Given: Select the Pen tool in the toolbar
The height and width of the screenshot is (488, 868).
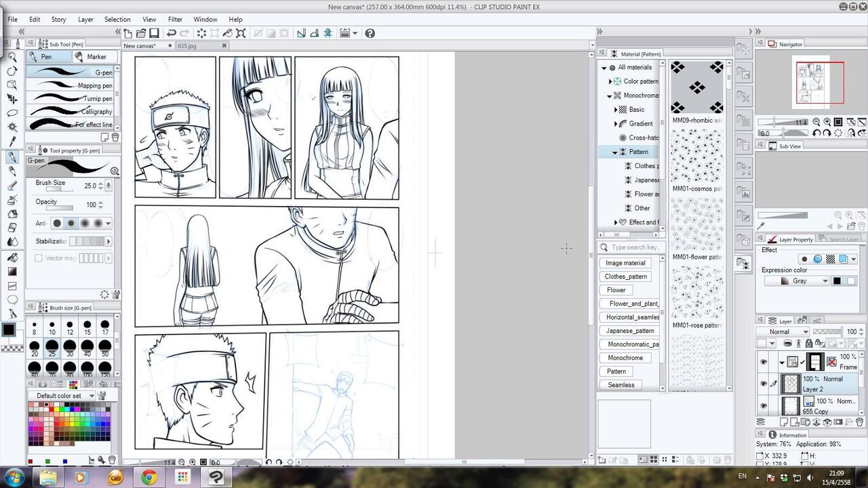Looking at the screenshot, I should coord(12,157).
